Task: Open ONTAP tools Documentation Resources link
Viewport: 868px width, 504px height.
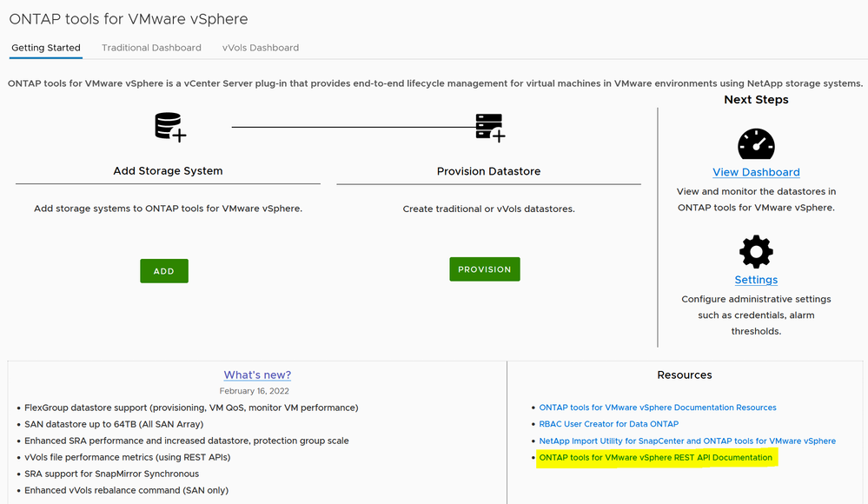Action: coord(658,408)
